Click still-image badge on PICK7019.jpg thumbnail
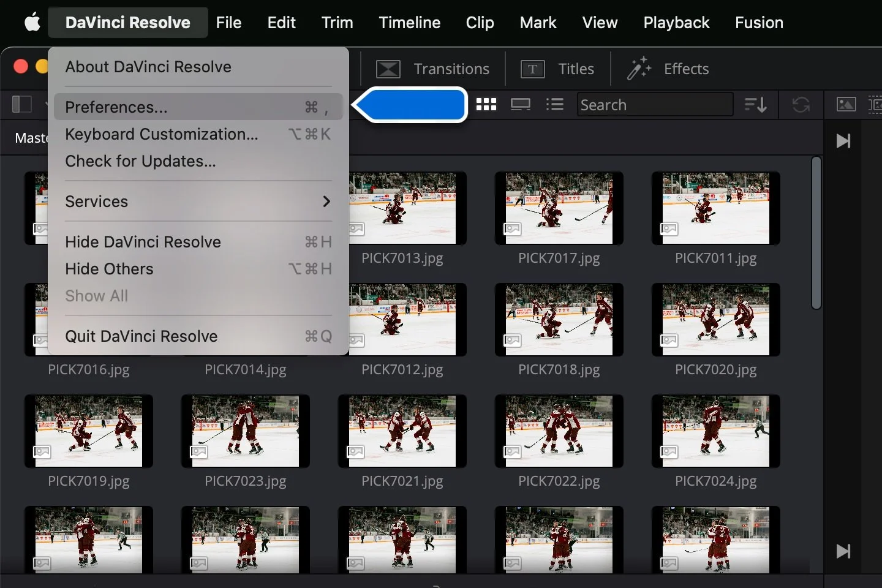Image resolution: width=882 pixels, height=588 pixels. click(x=42, y=452)
